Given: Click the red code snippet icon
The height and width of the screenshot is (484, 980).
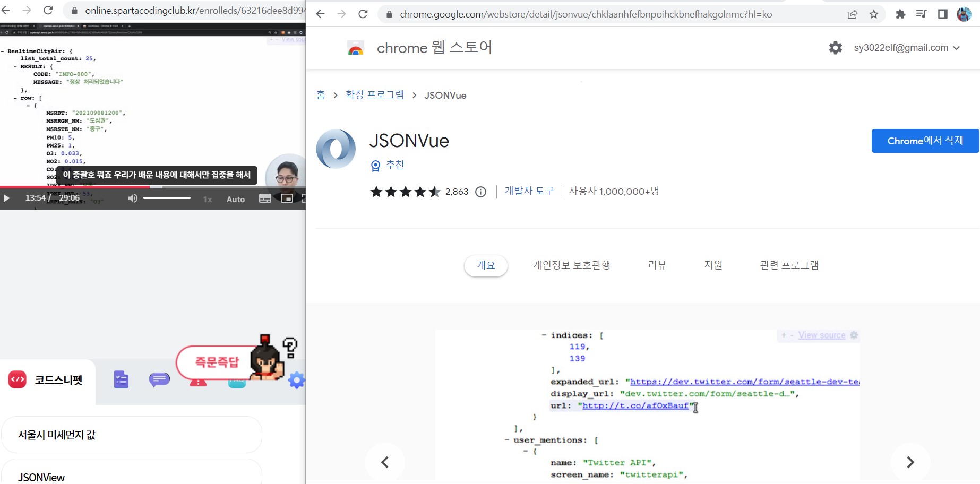Looking at the screenshot, I should tap(18, 379).
